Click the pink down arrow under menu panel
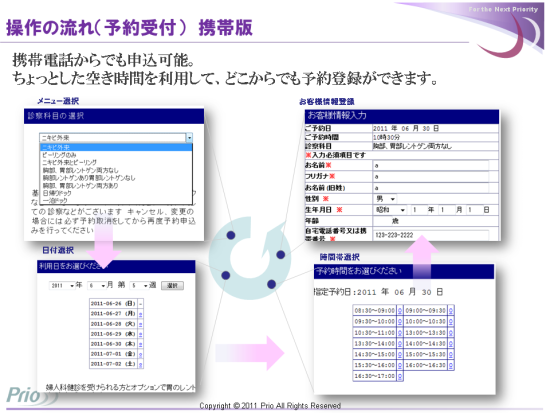 tap(104, 246)
